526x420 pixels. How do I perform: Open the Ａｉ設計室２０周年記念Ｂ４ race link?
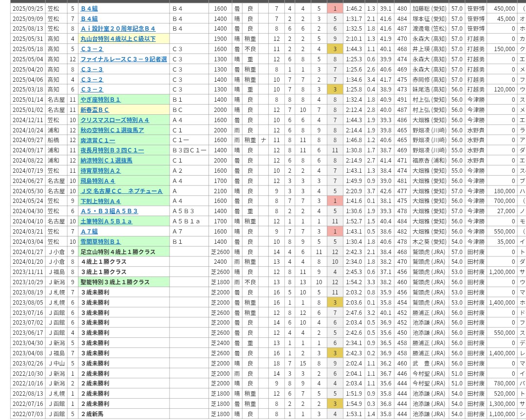pos(118,29)
